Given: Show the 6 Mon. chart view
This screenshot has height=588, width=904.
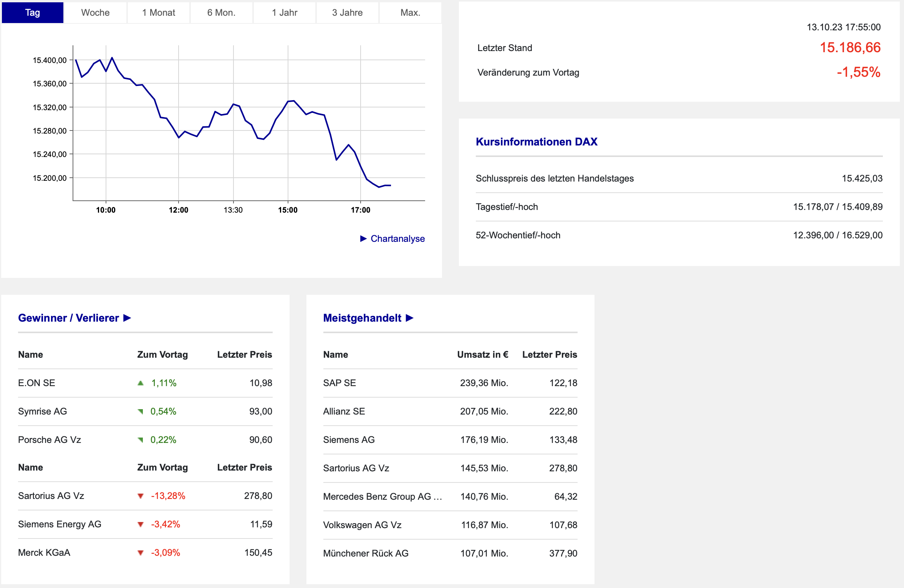Looking at the screenshot, I should [221, 13].
